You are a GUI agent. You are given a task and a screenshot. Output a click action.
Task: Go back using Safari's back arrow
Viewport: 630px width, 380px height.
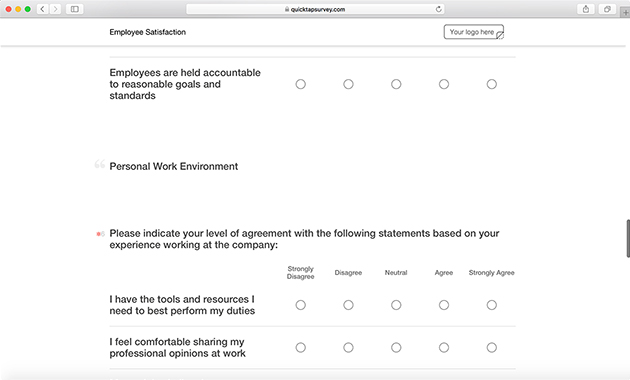tap(43, 9)
